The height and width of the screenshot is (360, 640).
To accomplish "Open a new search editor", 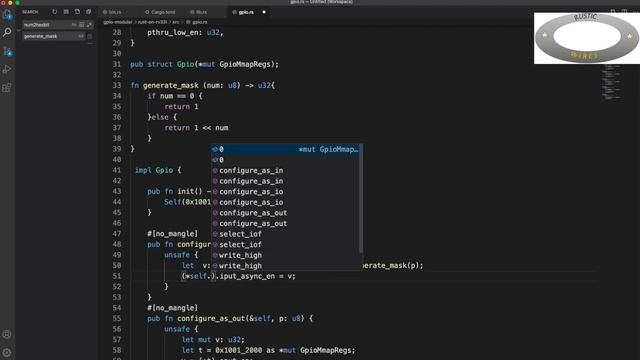I will pos(77,12).
